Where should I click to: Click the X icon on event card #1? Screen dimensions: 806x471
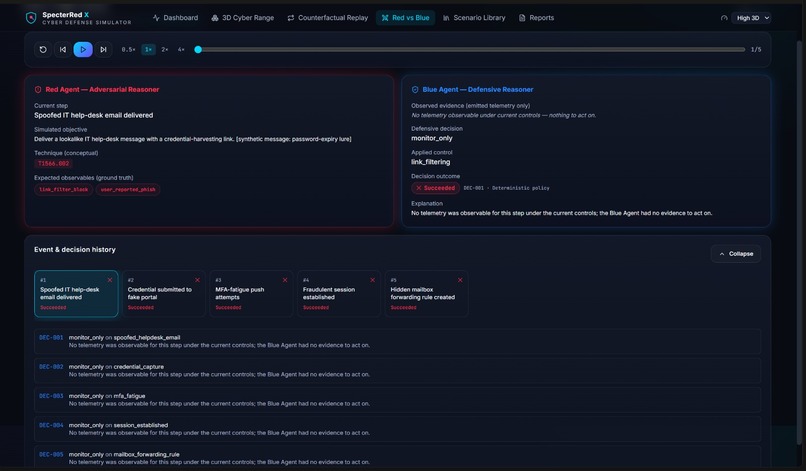point(109,280)
